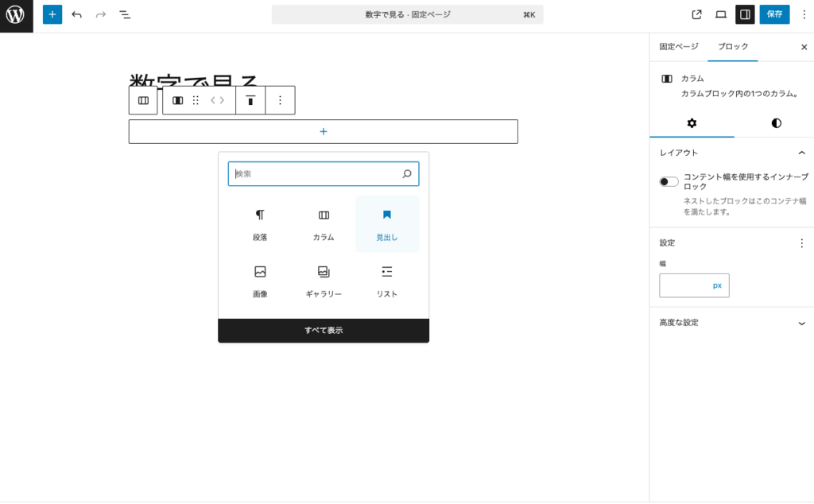Open the device preview options
The height and width of the screenshot is (504, 814).
pyautogui.click(x=720, y=14)
